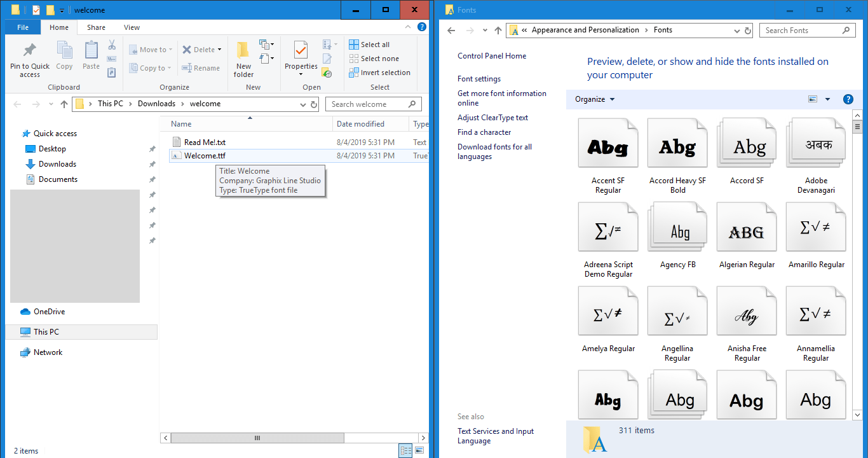Click the Rename ribbon button
Screen dimensions: 868x458
click(201, 68)
